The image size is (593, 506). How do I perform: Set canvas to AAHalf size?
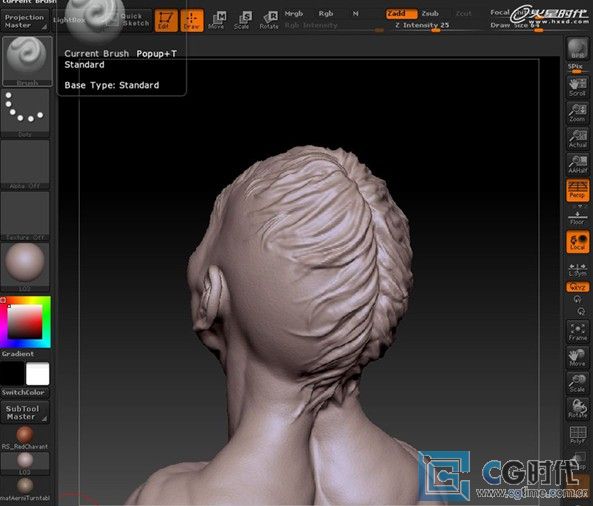(x=577, y=165)
